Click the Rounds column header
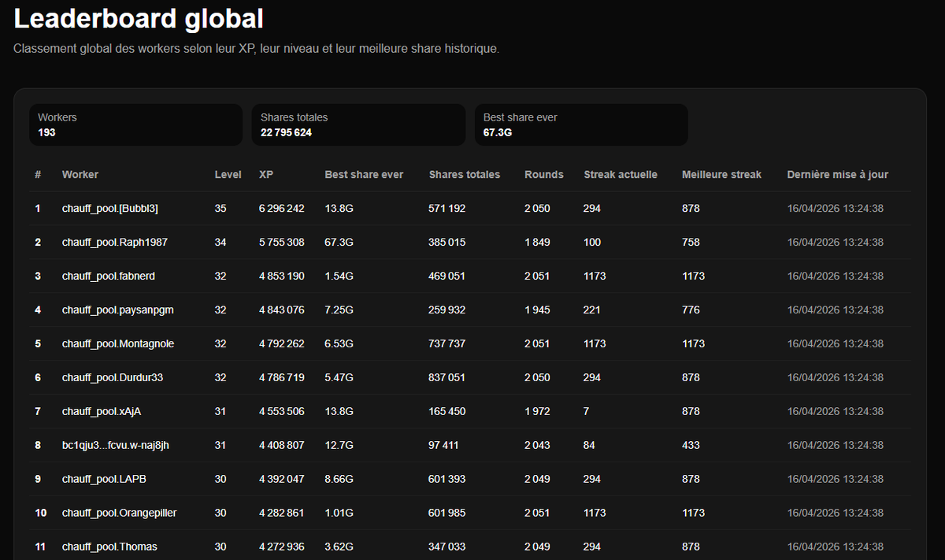 [x=544, y=175]
